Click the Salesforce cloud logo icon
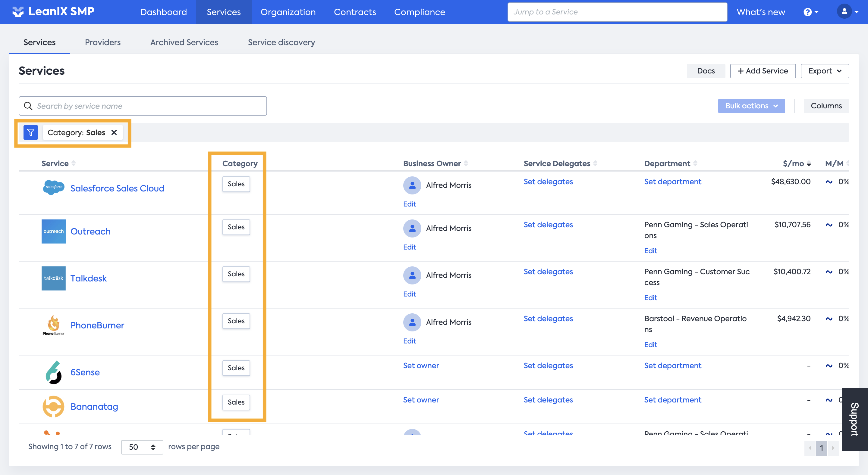Viewport: 868px width, 475px height. point(53,188)
